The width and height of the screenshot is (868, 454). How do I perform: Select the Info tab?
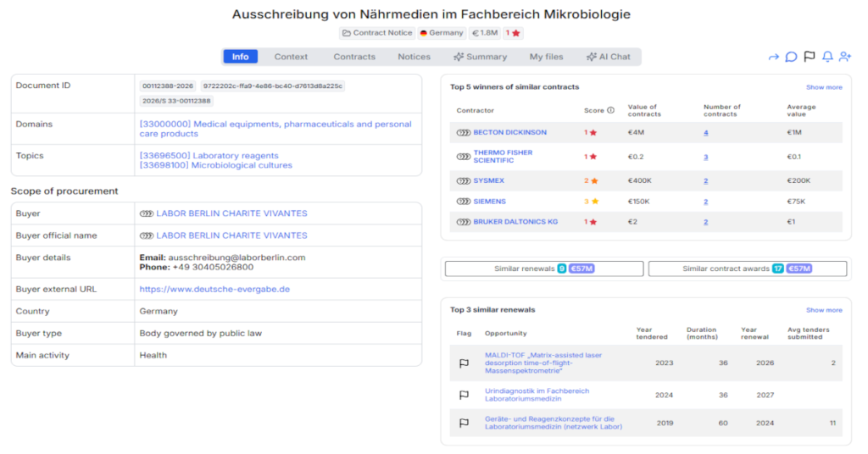click(240, 57)
